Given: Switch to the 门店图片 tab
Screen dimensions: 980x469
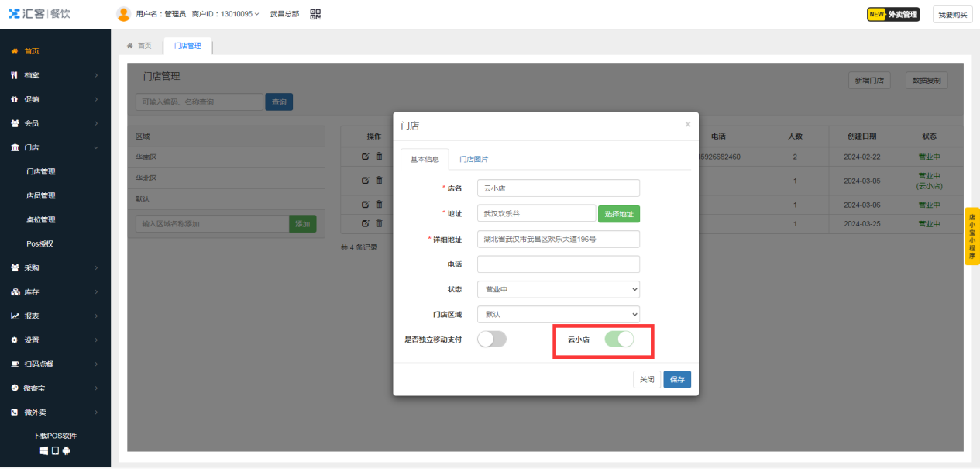Looking at the screenshot, I should pos(472,159).
